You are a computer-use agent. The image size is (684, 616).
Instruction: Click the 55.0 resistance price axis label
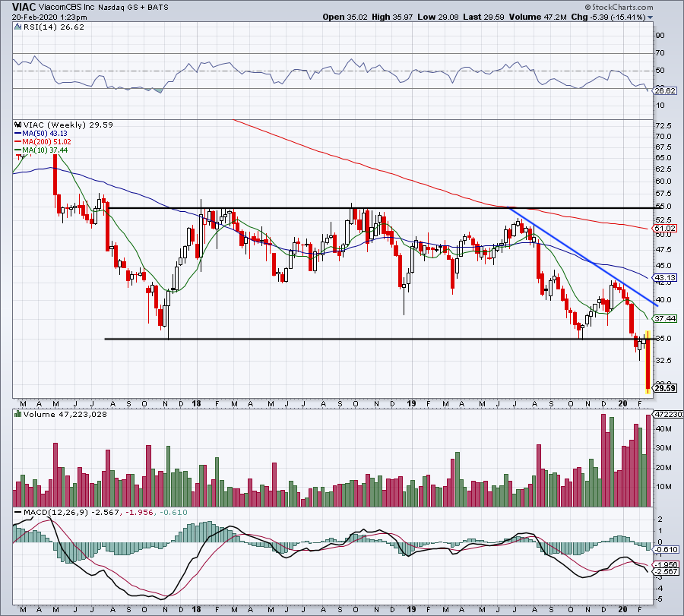point(663,206)
